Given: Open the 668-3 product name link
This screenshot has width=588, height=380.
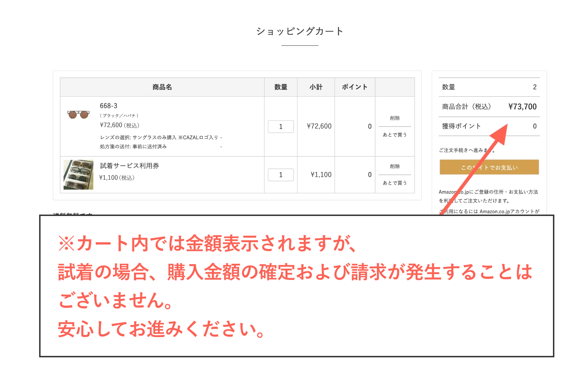Looking at the screenshot, I should coord(108,106).
